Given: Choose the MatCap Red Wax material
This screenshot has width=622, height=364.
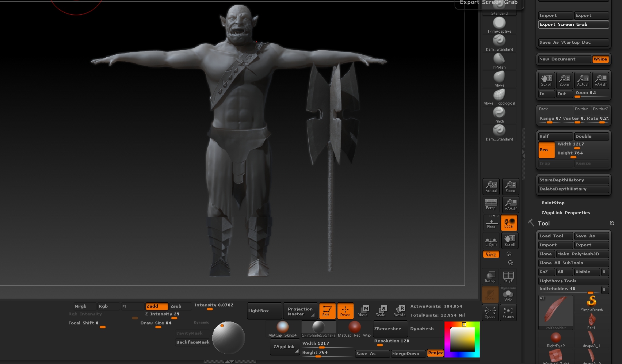Looking at the screenshot, I should point(355,329).
